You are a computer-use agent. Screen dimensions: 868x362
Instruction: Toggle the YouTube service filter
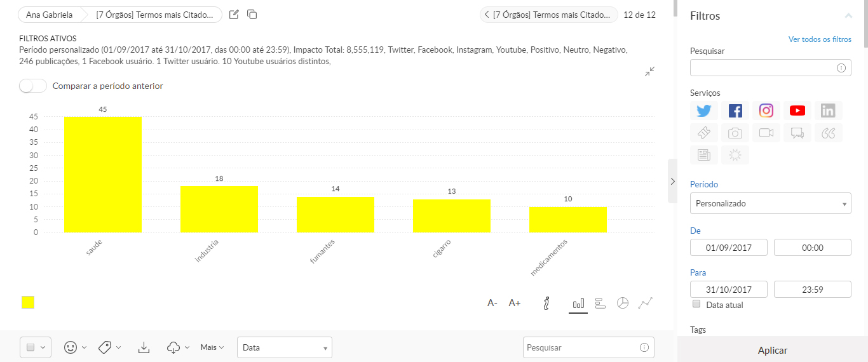click(x=797, y=111)
